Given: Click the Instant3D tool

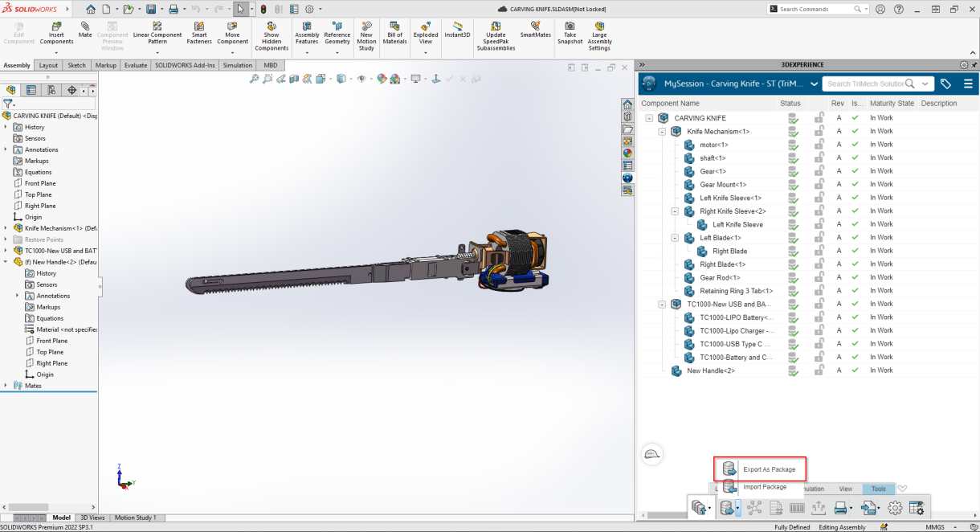Looking at the screenshot, I should 457,31.
